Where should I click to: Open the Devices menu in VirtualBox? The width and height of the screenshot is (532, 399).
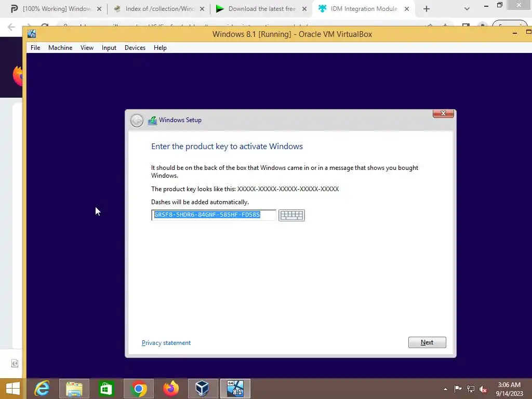[135, 48]
